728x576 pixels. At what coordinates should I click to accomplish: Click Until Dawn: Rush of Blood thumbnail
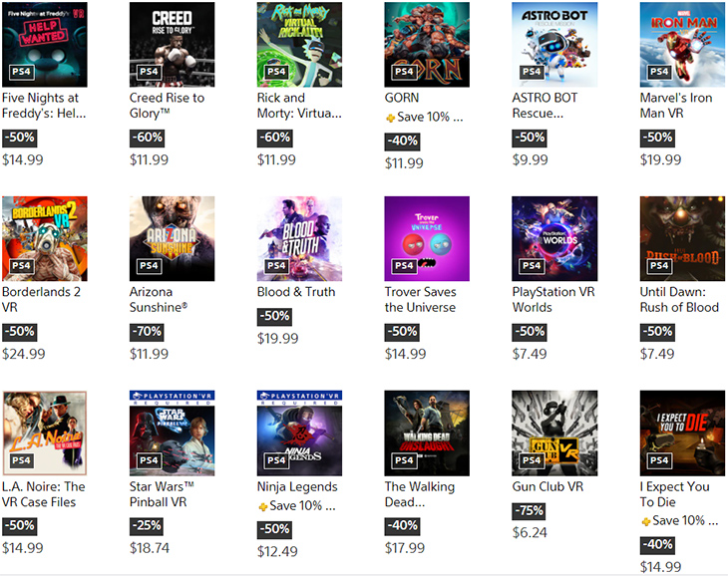[682, 239]
